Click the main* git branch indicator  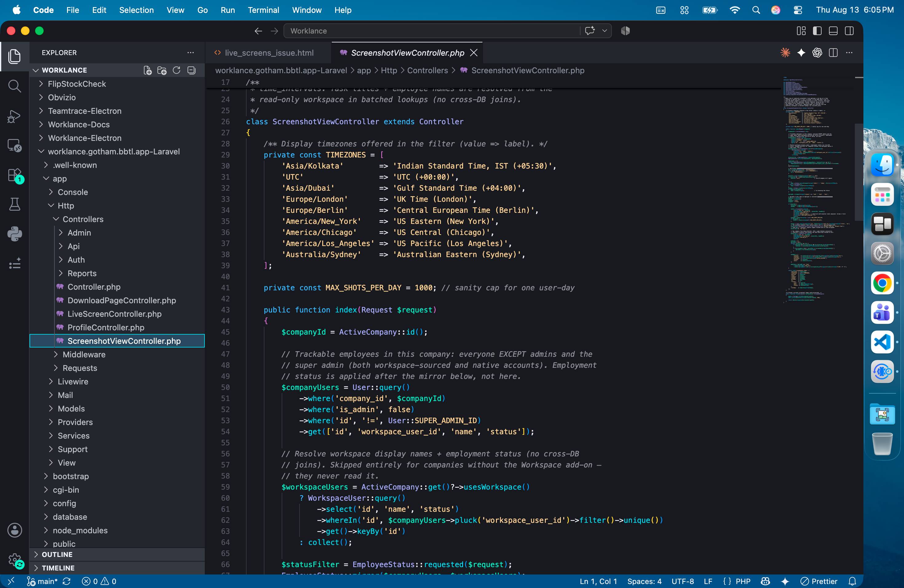tap(42, 581)
